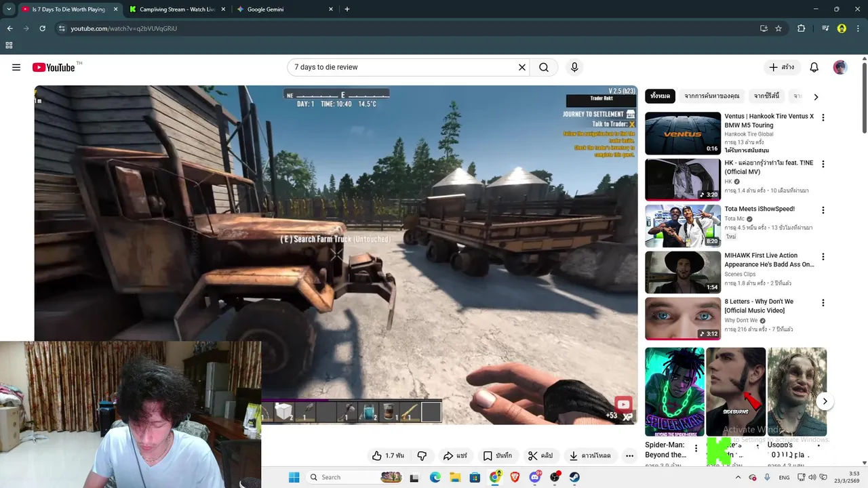Image resolution: width=868 pixels, height=488 pixels.
Task: View site information icon in address bar
Action: pyautogui.click(x=62, y=28)
